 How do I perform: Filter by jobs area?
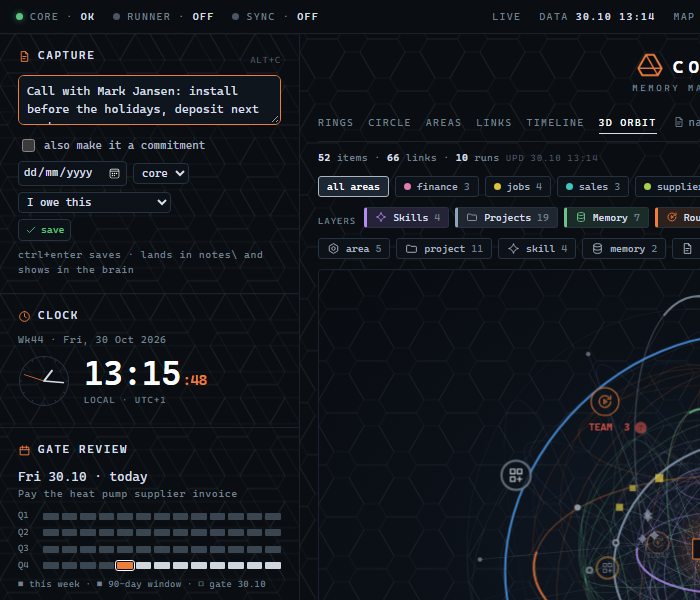518,187
